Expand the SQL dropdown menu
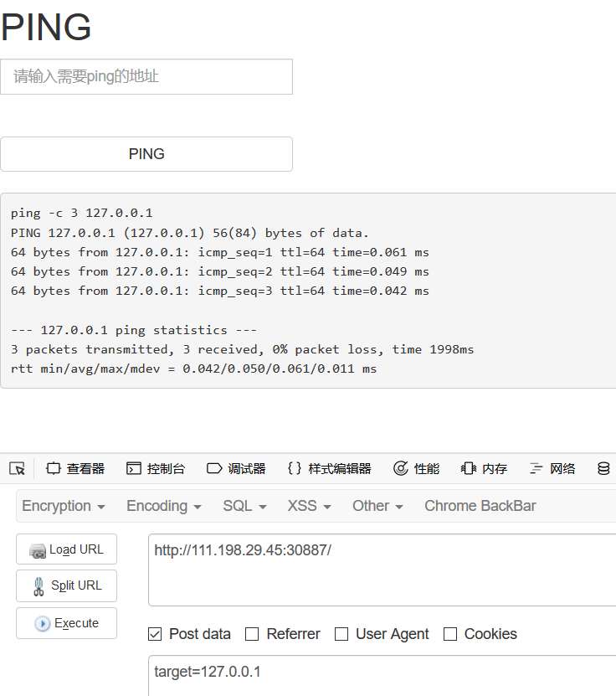Viewport: 616px width, 696px height. tap(244, 506)
